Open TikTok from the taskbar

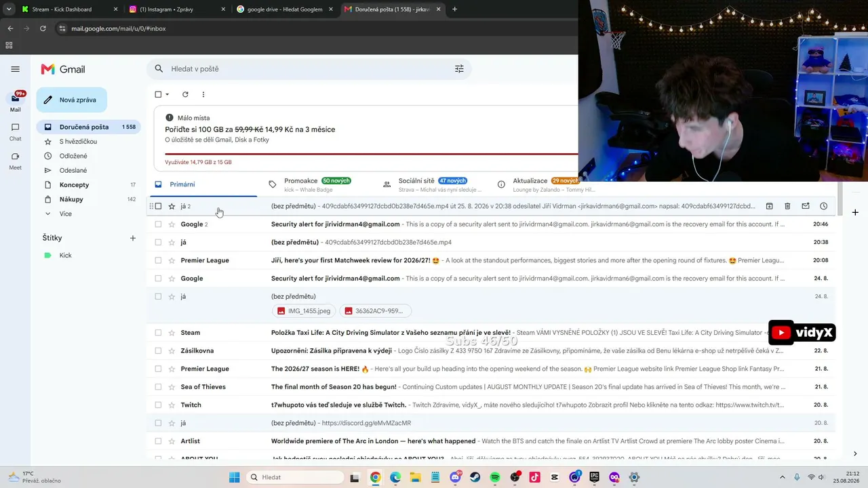point(535,477)
